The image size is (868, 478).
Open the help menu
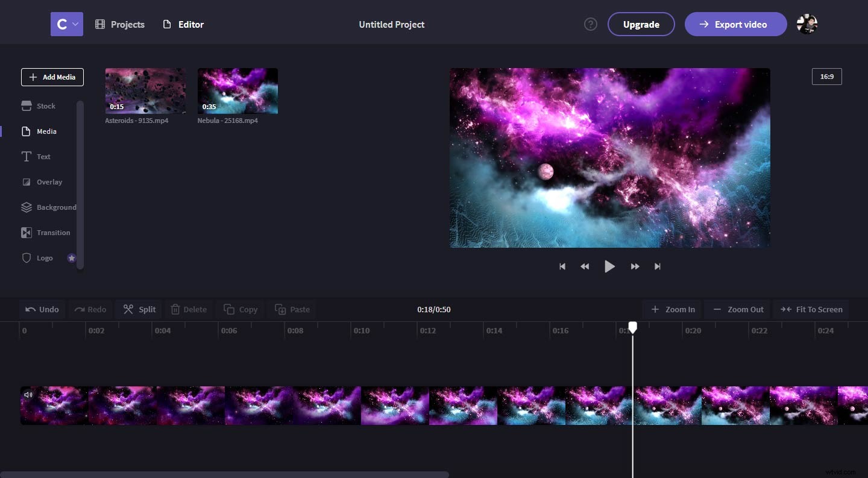590,24
